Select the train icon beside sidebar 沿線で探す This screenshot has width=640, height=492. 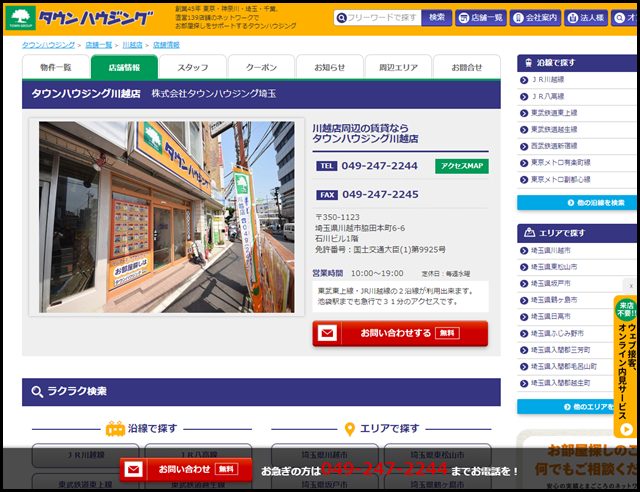[529, 62]
